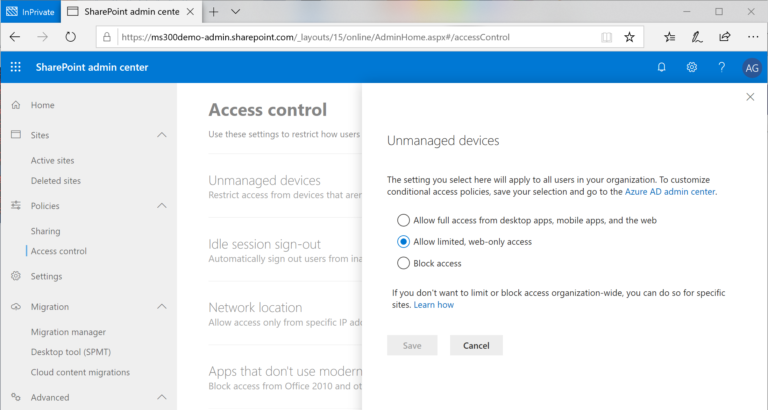768x410 pixels.
Task: Collapse the Sites section
Action: [162, 135]
